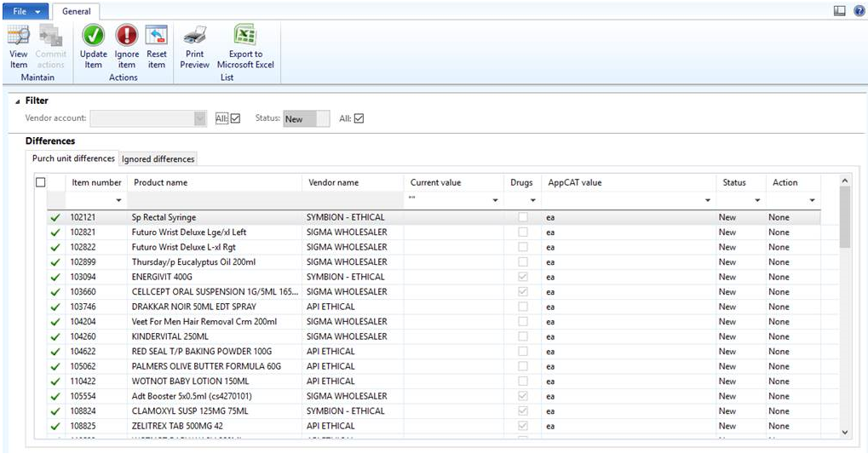Open Action column filter arrow
Image resolution: width=868 pixels, height=465 pixels.
pyautogui.click(x=812, y=200)
